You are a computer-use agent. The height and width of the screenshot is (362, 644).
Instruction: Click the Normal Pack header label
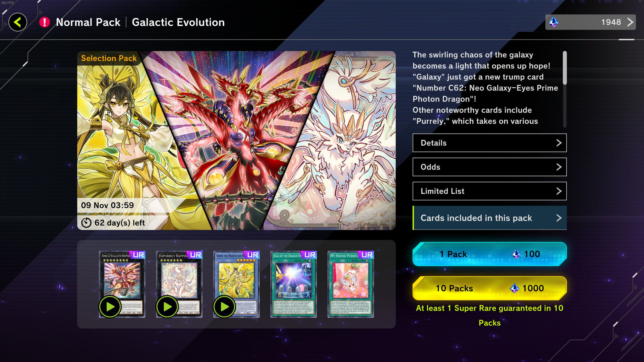click(x=88, y=22)
